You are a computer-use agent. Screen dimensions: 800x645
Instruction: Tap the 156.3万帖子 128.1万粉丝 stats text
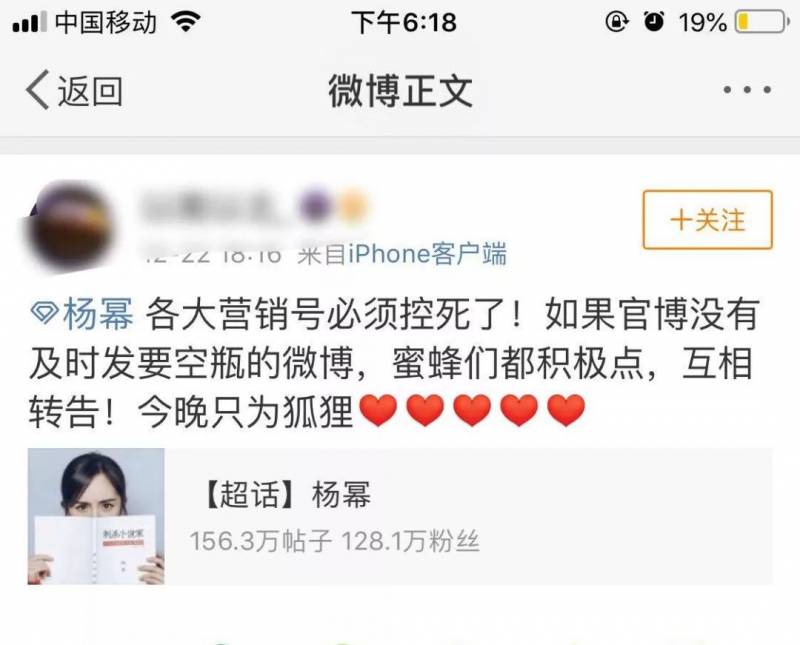click(335, 541)
